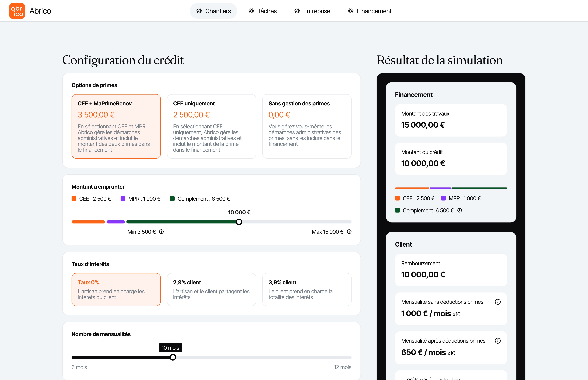The width and height of the screenshot is (588, 380).
Task: Click info icon beside Complément 6 500 €
Action: [x=460, y=210]
